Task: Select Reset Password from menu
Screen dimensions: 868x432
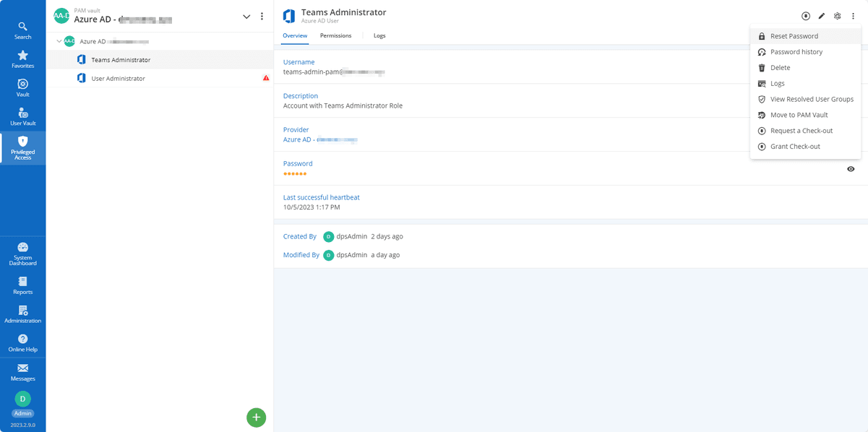Action: [794, 36]
